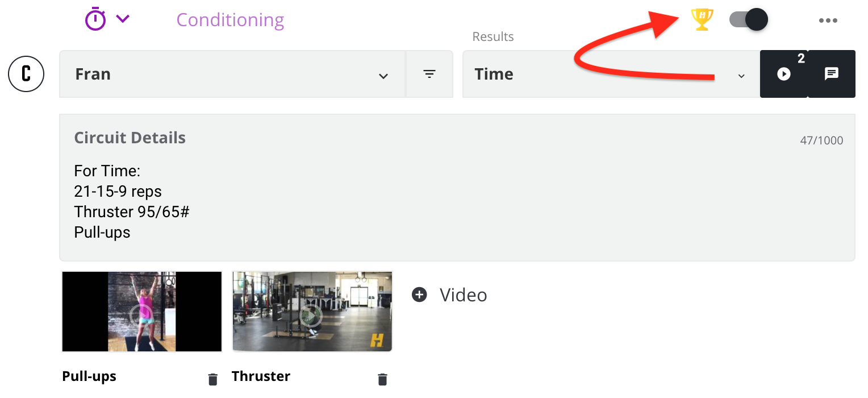Image resolution: width=868 pixels, height=398 pixels.
Task: Expand the purple chevron beside the stopwatch
Action: 123,19
